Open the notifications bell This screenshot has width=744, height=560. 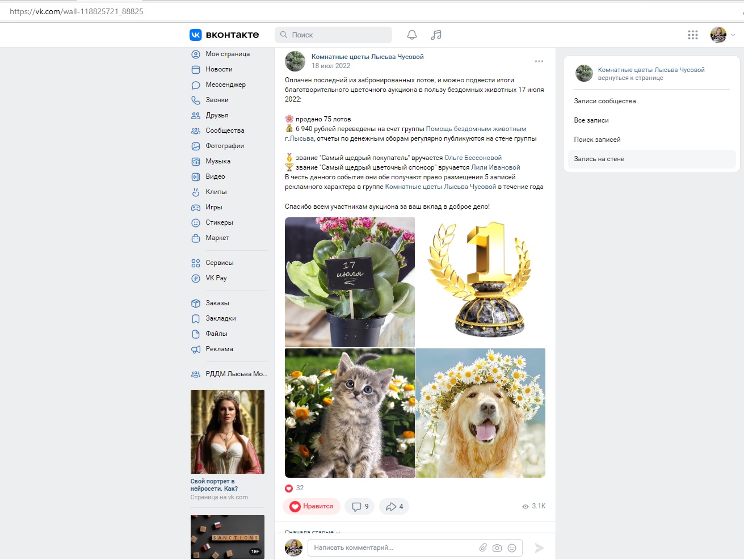tap(412, 35)
